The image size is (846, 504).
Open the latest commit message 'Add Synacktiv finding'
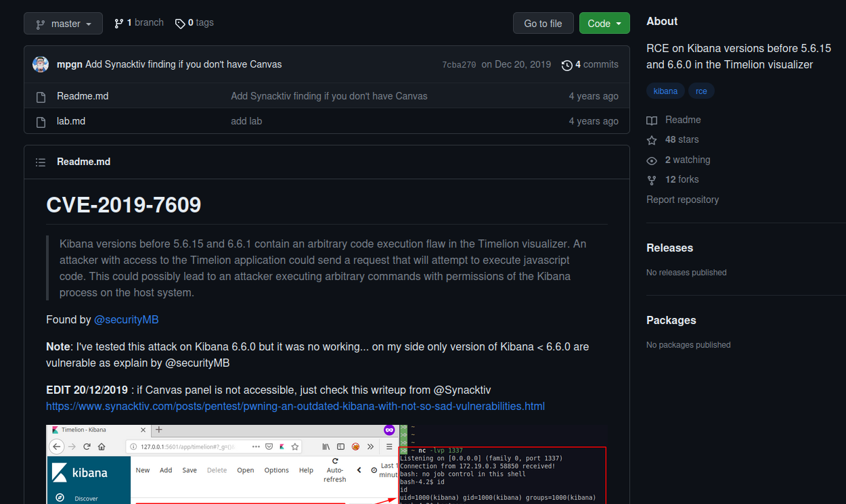coord(183,64)
